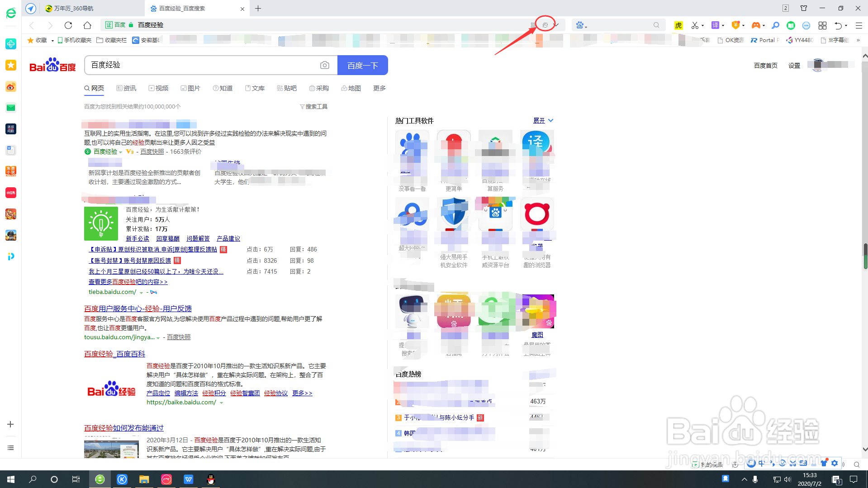Click the browser reload button
868x488 pixels.
pos(68,25)
